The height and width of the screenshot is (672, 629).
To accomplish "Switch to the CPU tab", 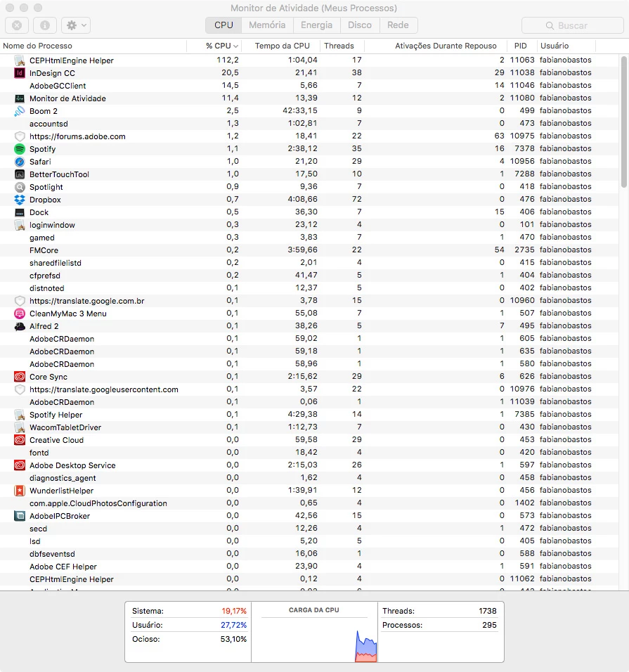I will [223, 25].
